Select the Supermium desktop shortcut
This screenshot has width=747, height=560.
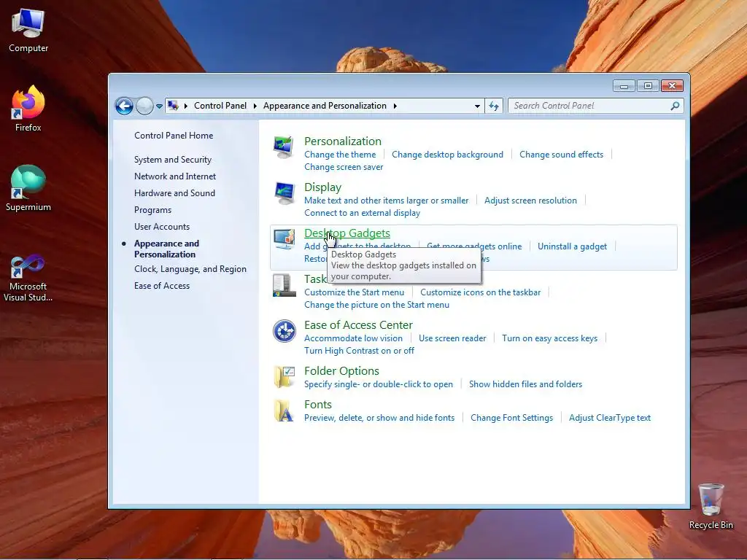coord(28,188)
